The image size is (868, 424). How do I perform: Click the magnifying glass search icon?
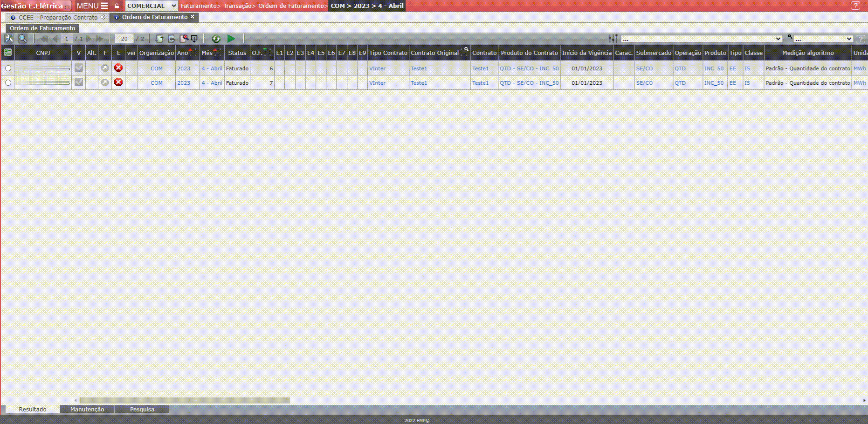22,39
